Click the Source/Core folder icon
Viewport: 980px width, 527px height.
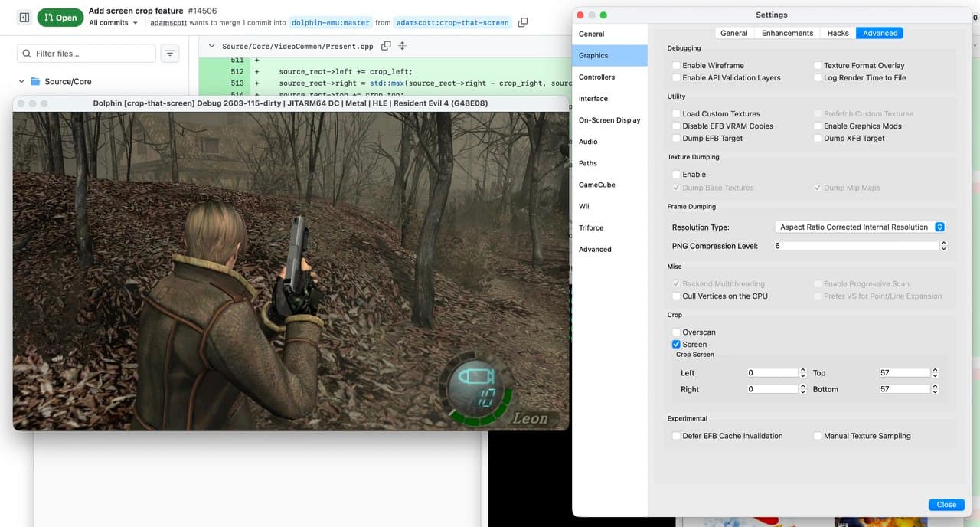point(35,81)
